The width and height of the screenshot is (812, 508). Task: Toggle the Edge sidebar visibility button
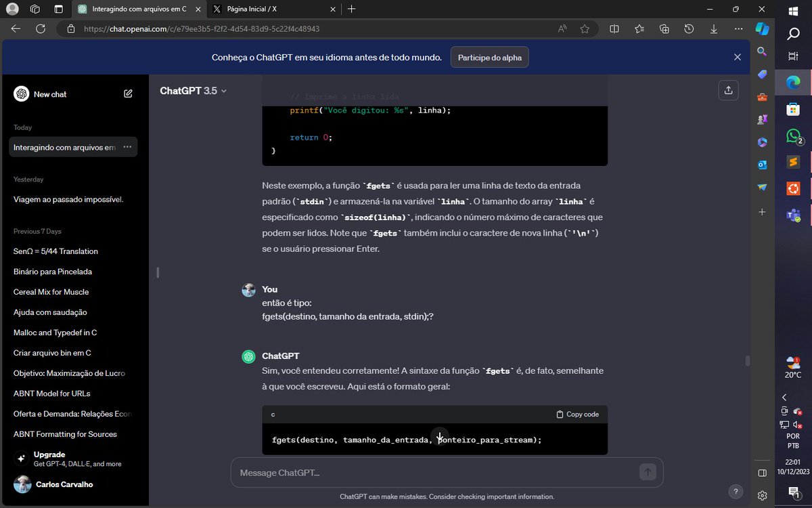click(762, 473)
